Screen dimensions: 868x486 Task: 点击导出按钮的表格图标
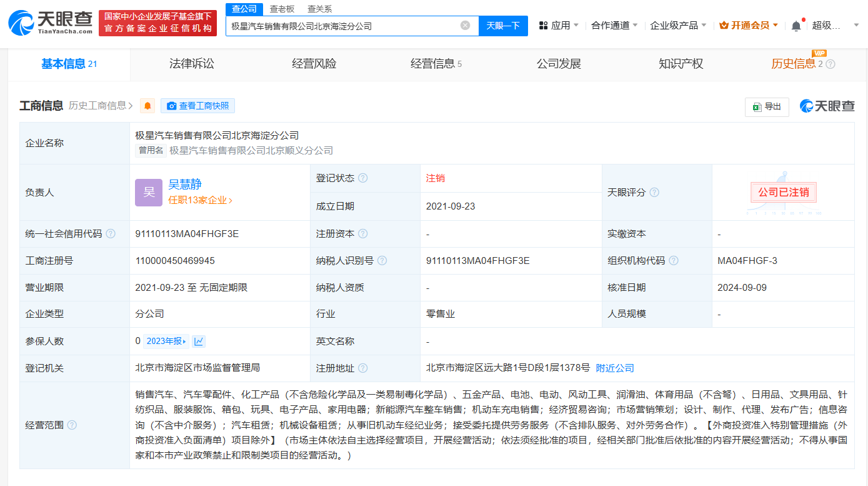756,106
